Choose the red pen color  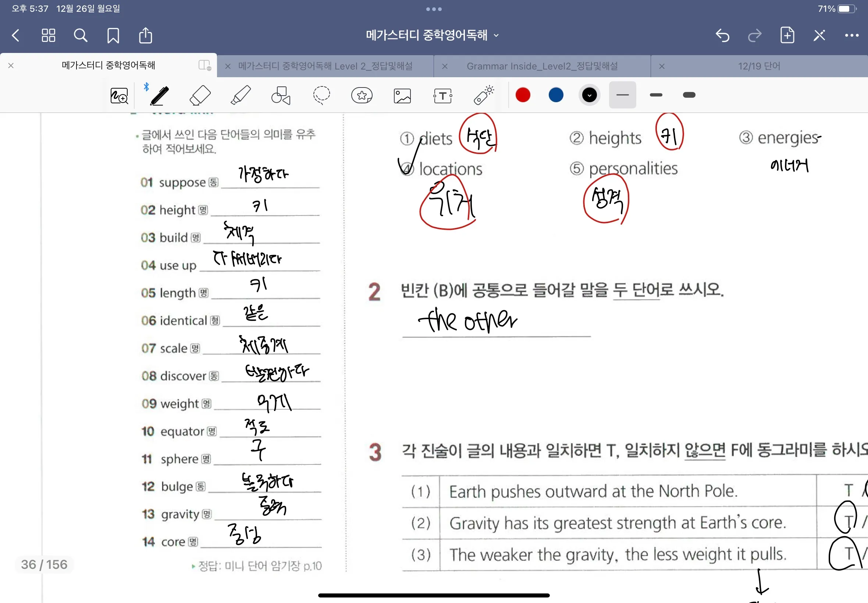pyautogui.click(x=523, y=95)
